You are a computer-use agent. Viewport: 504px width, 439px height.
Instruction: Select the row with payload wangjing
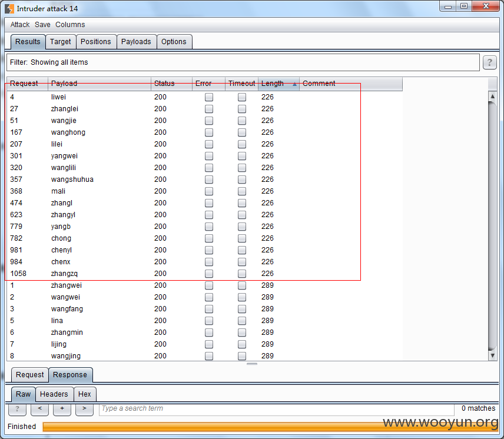click(x=204, y=356)
